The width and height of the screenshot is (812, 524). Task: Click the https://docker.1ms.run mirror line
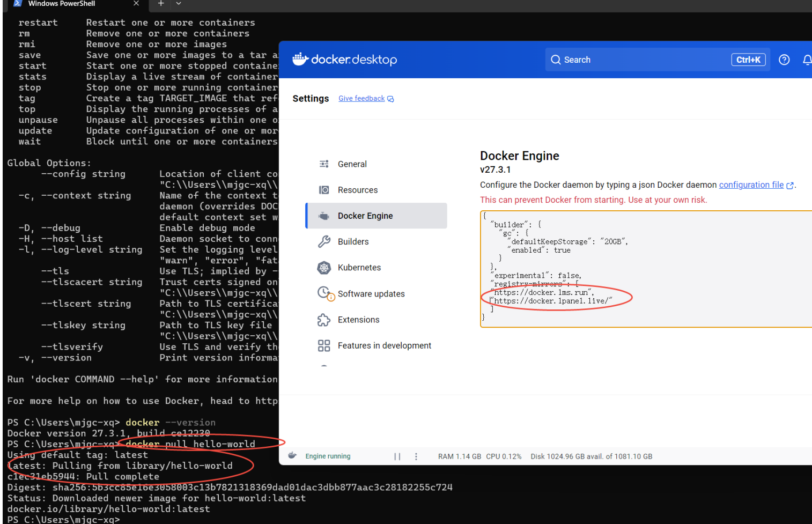tap(542, 292)
